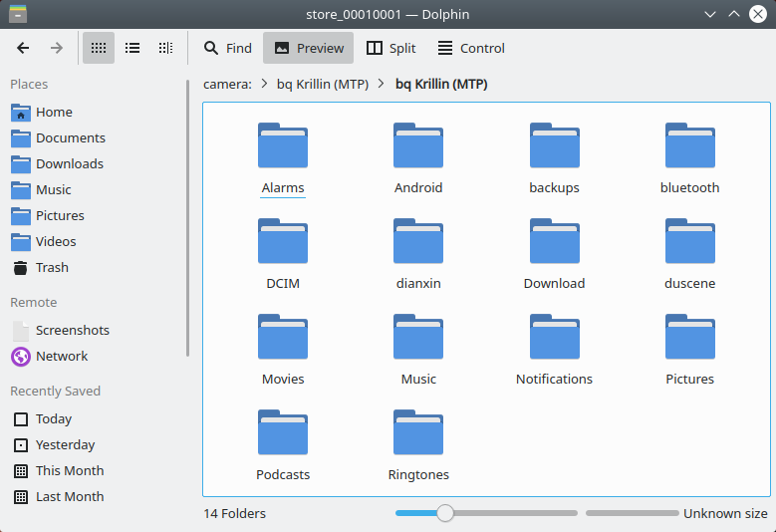Open the Ringtones folder

(x=418, y=444)
